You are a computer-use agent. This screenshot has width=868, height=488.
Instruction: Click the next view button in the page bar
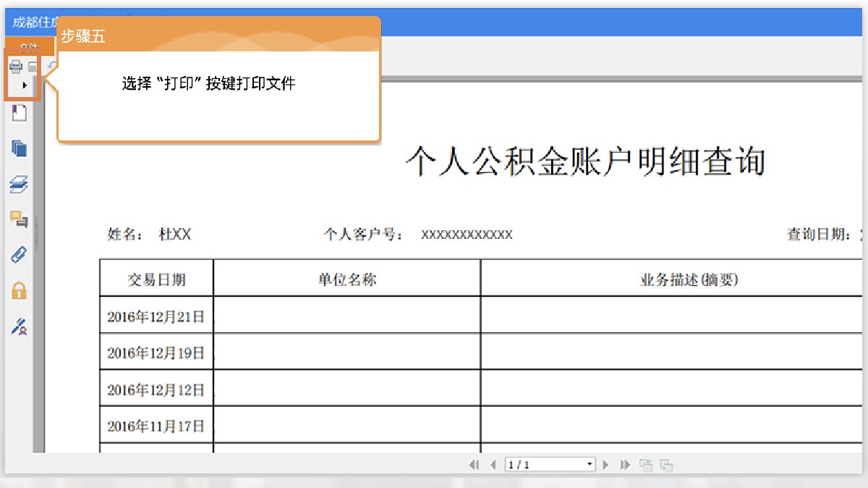click(667, 466)
